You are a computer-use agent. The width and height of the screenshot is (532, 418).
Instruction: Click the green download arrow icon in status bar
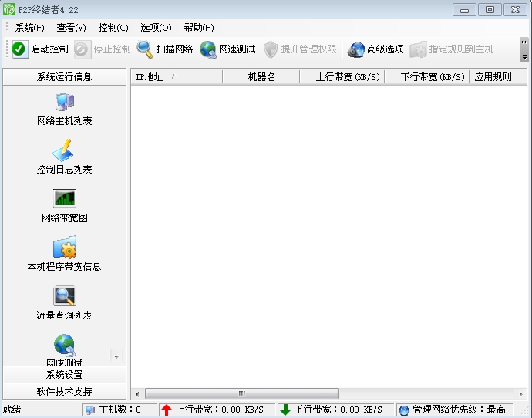(285, 410)
